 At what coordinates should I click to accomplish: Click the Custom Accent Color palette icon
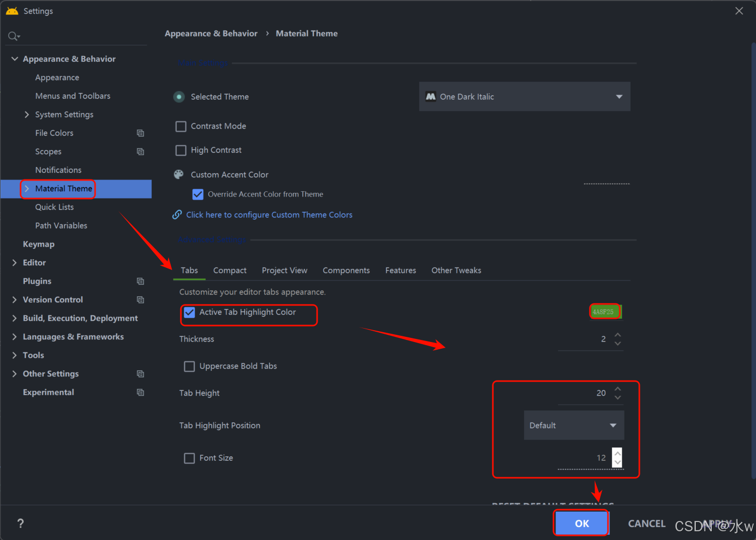[179, 174]
